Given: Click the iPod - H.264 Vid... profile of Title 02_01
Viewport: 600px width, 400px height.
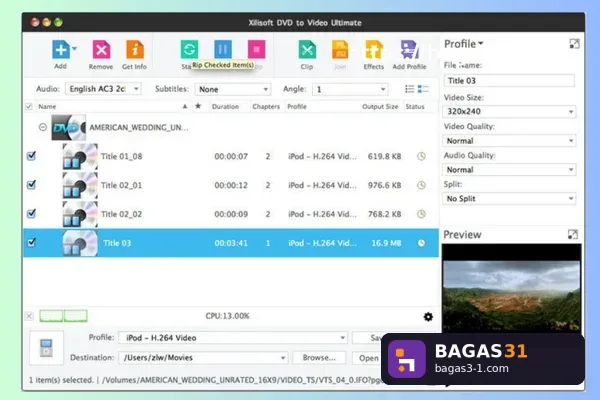Looking at the screenshot, I should coord(322,185).
